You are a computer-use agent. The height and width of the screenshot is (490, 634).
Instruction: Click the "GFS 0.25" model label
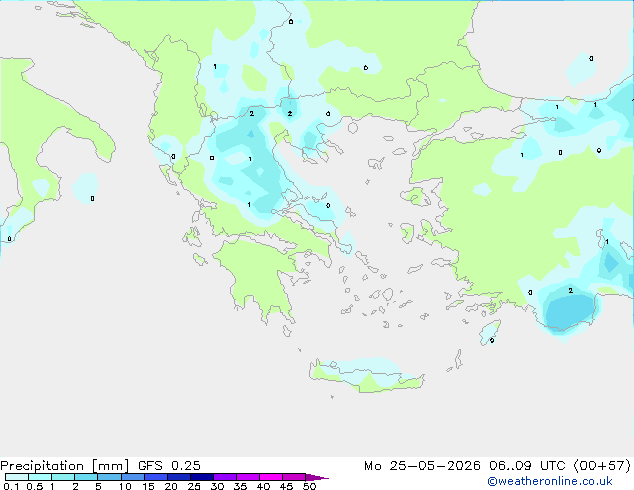(x=169, y=466)
